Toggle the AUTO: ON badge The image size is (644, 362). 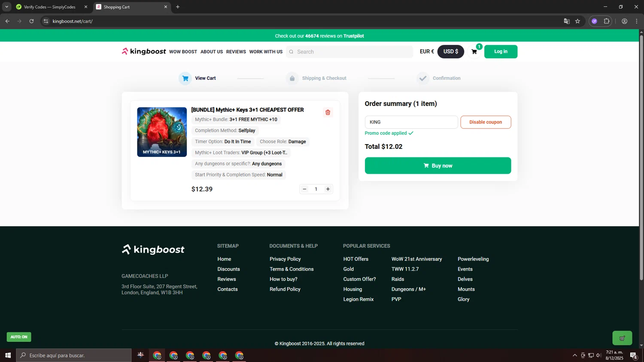pos(19,337)
